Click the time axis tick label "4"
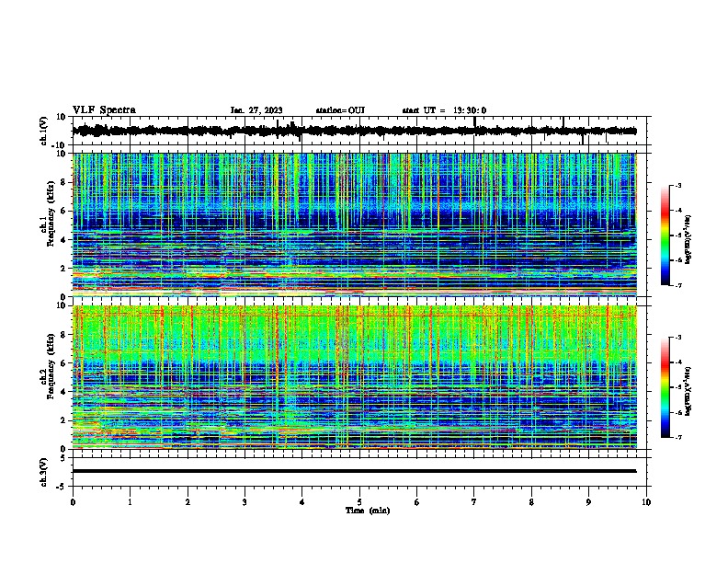This screenshot has height=563, width=728. pyautogui.click(x=302, y=502)
